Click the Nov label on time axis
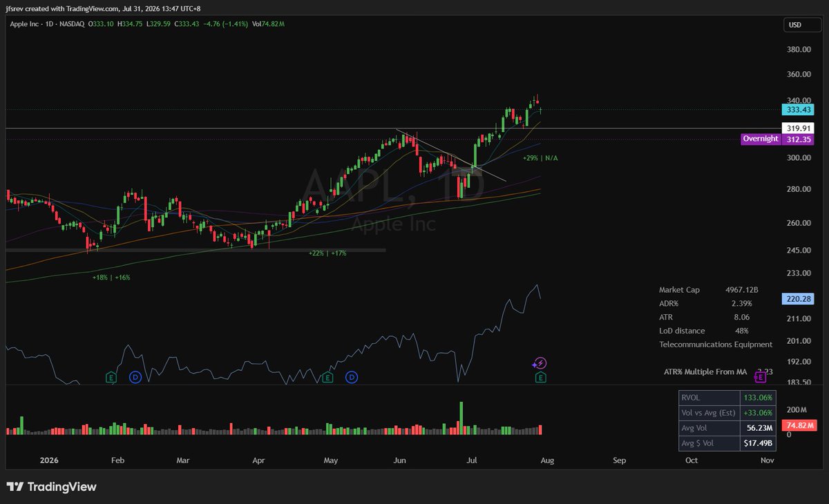 765,460
